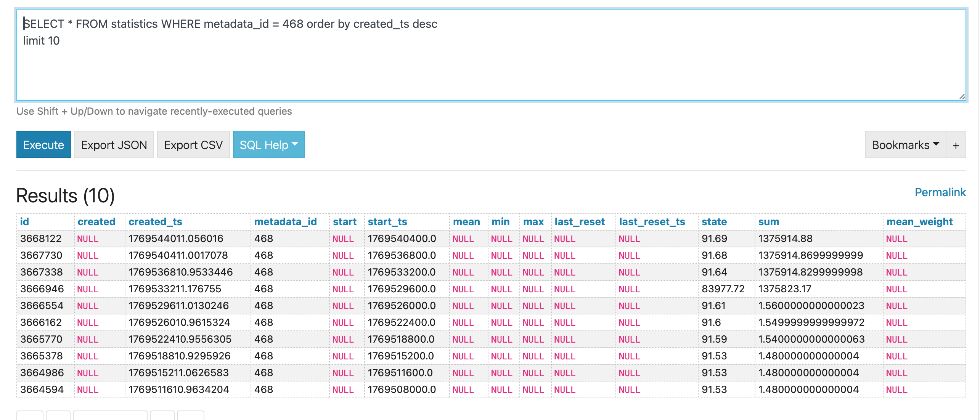Export results as JSON
Viewport: 980px width, 420px height.
click(114, 145)
